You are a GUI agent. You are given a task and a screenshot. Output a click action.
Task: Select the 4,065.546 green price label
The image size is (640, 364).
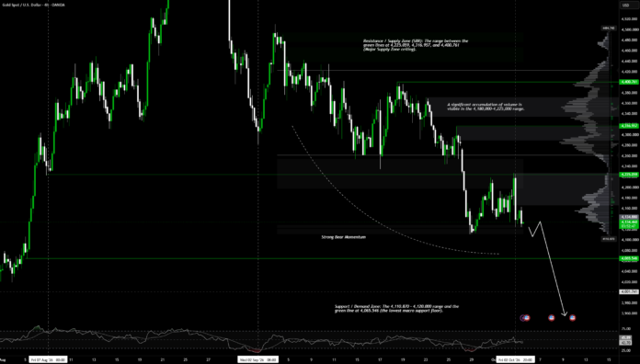click(x=629, y=258)
